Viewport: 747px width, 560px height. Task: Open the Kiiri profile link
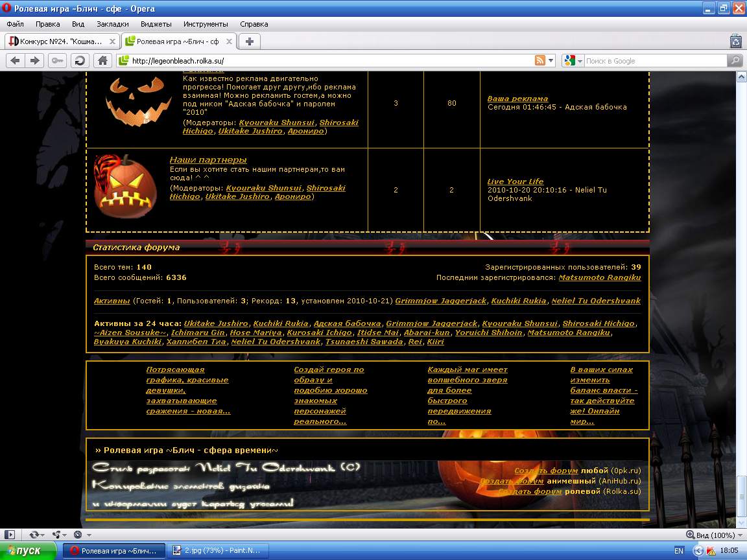(436, 342)
